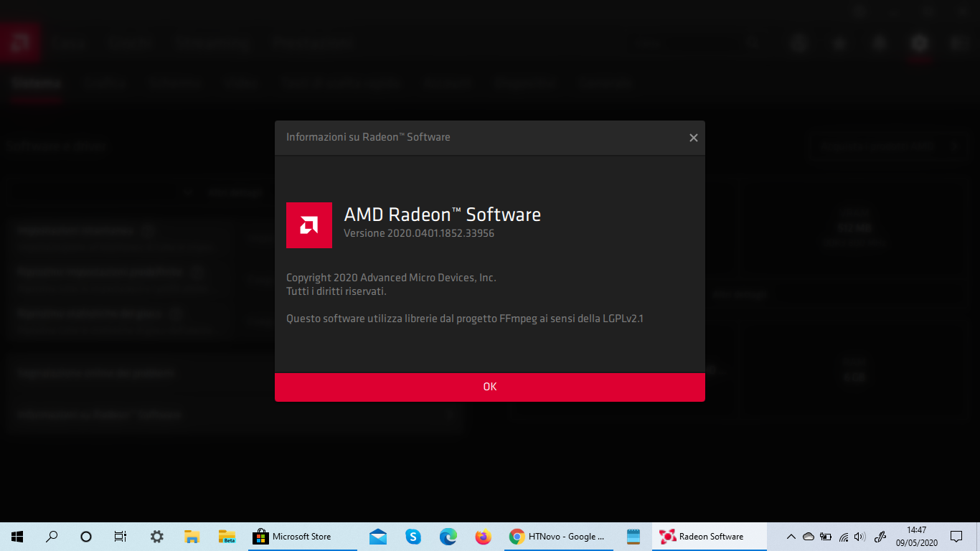Click the FFmpeg LGPLv2.1 license notice
The width and height of the screenshot is (980, 551).
[465, 319]
